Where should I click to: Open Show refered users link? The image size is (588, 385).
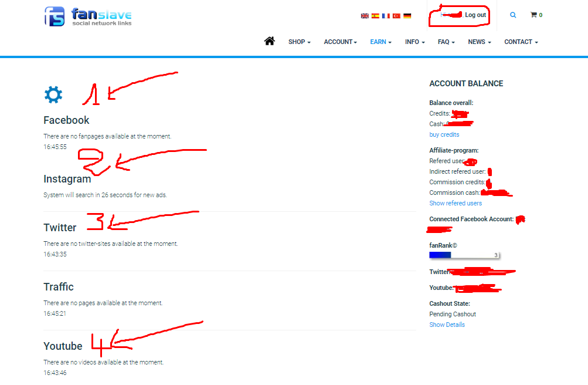click(456, 203)
